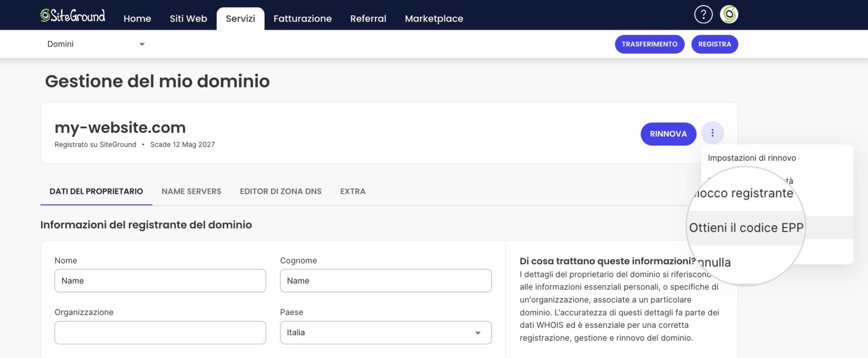Click 'Informazioni del registrante del dominio' heading
The width and height of the screenshot is (868, 358).
tap(146, 225)
